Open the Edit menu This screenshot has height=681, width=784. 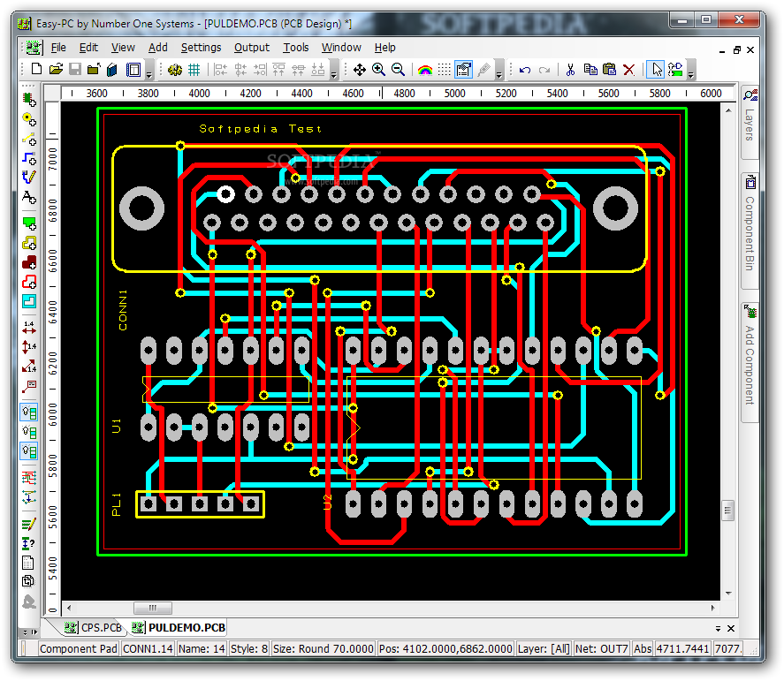[x=88, y=48]
